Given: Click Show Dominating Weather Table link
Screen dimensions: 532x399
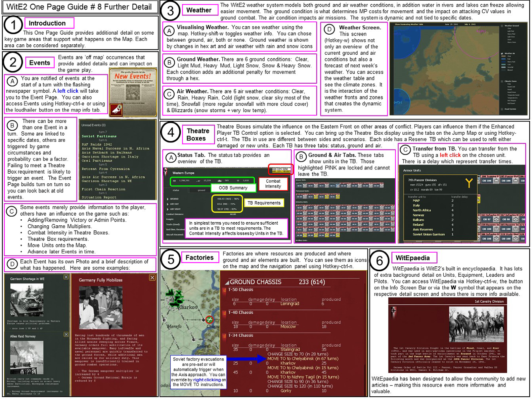Looking at the screenshot, I should click(x=409, y=25).
